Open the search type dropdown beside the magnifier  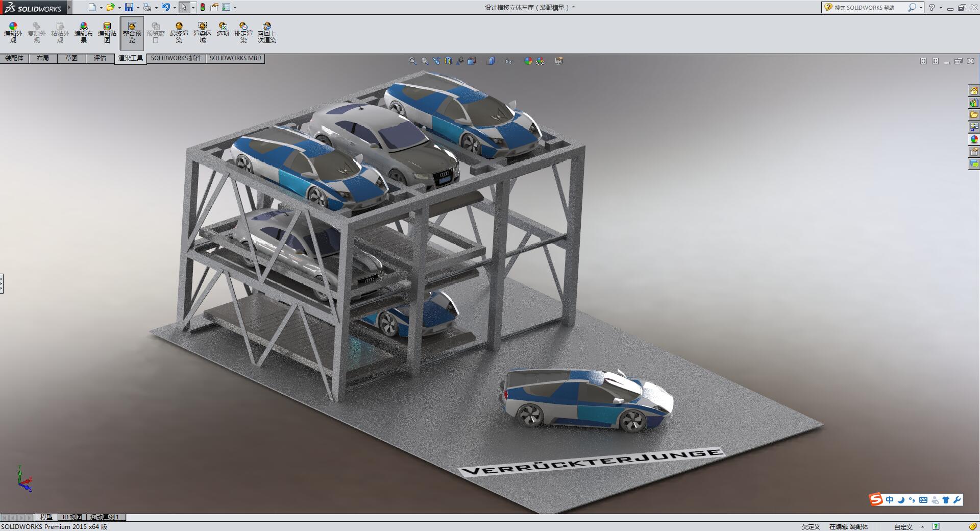coord(921,8)
